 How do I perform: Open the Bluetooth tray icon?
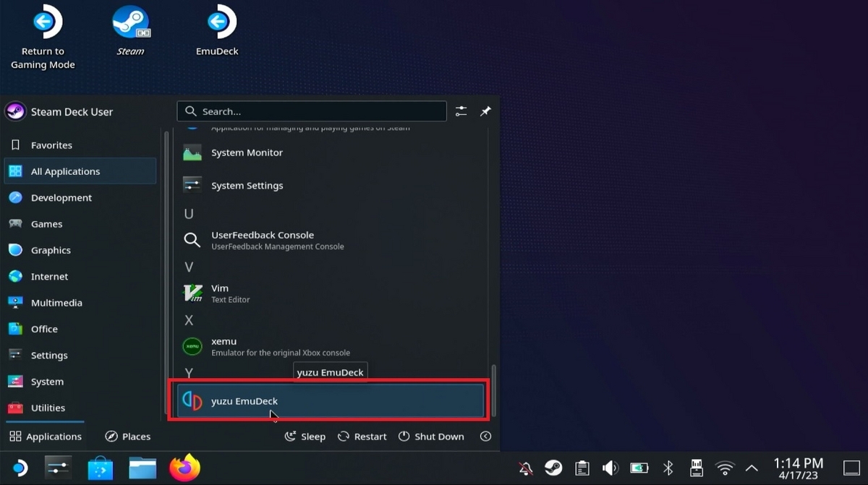(x=669, y=468)
